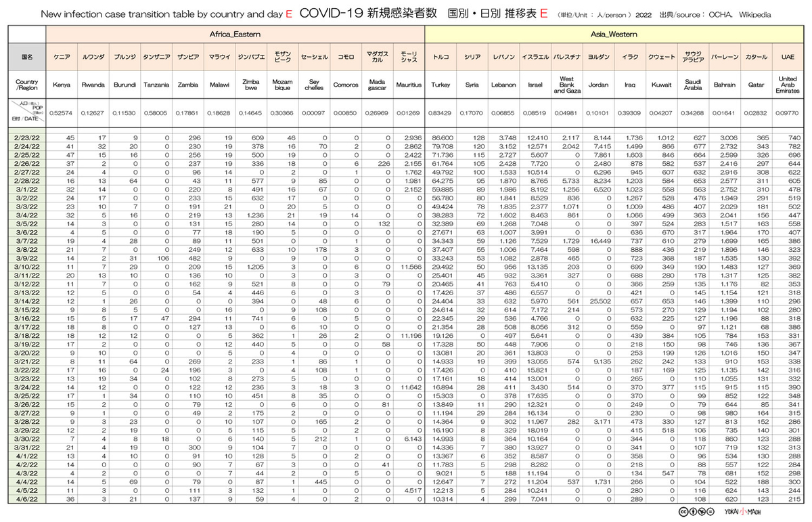Select the Seychelles column header
812x522 pixels.
click(314, 85)
